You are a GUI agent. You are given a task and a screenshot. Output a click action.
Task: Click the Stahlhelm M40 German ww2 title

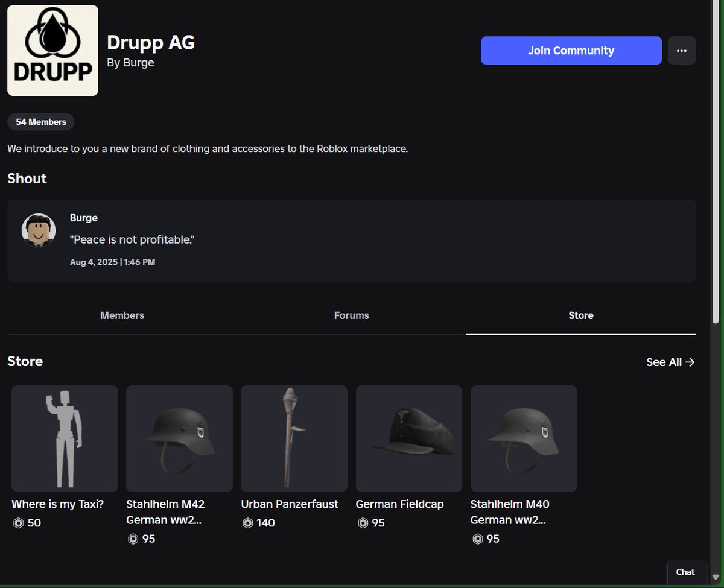point(510,512)
